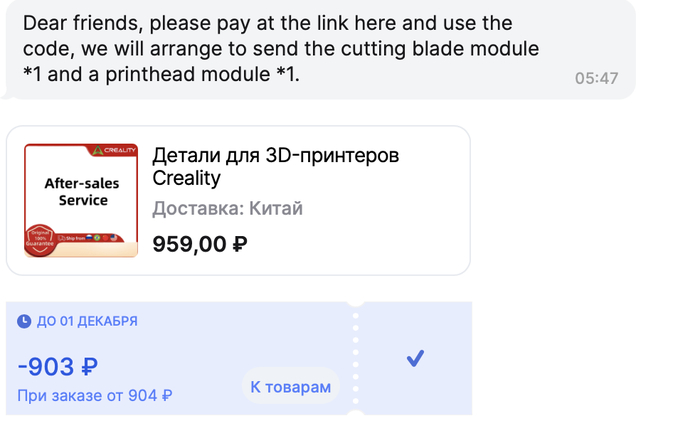The width and height of the screenshot is (700, 438).
Task: Select the -903 ₽ discount amount
Action: tap(58, 367)
